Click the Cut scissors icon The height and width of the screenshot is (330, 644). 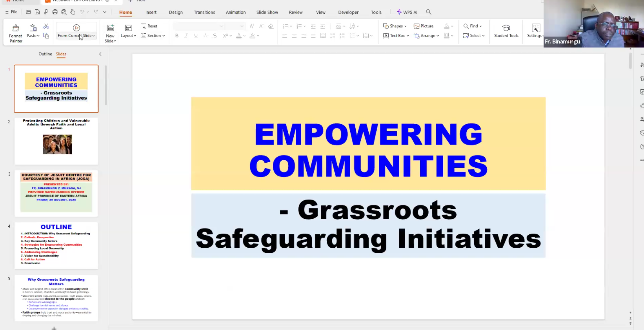click(46, 26)
